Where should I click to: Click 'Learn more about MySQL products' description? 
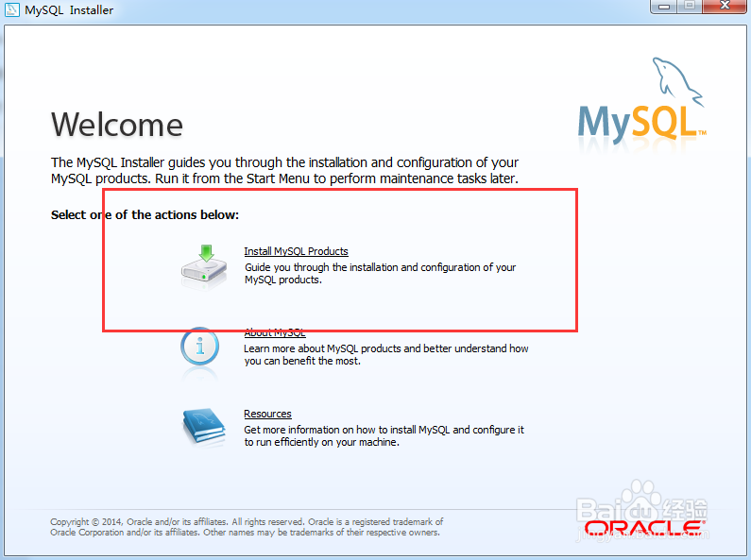pyautogui.click(x=386, y=355)
